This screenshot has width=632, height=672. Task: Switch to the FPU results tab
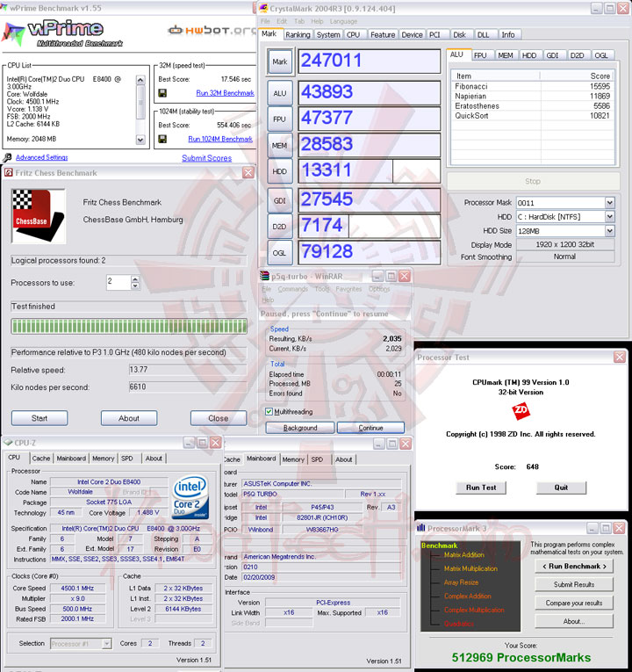point(480,55)
